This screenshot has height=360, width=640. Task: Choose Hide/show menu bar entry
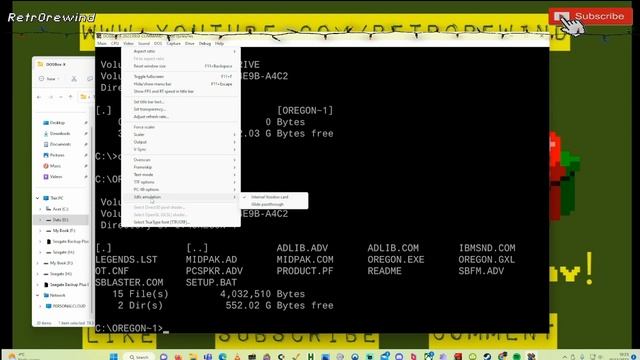tap(181, 84)
